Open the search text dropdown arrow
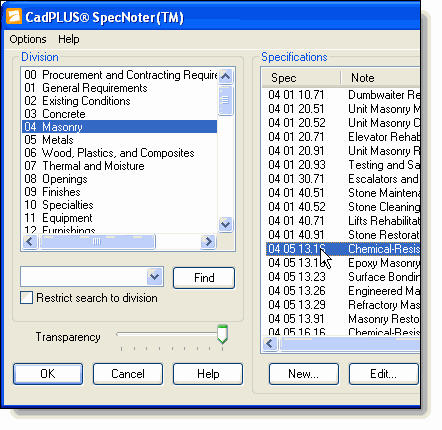The width and height of the screenshot is (442, 430). point(154,277)
